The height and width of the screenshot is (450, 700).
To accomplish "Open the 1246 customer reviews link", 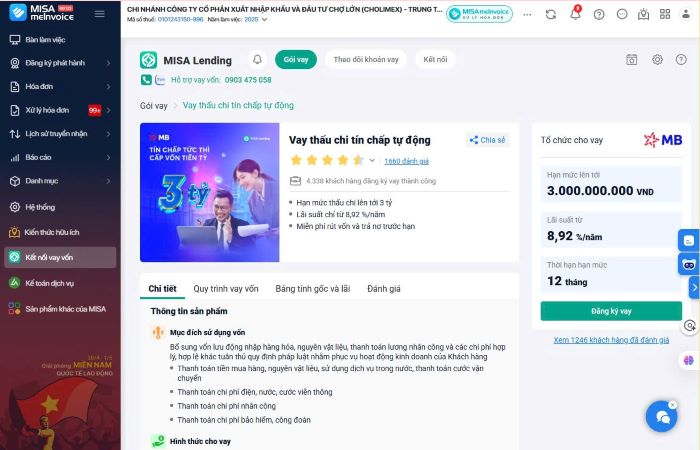I will tap(611, 340).
